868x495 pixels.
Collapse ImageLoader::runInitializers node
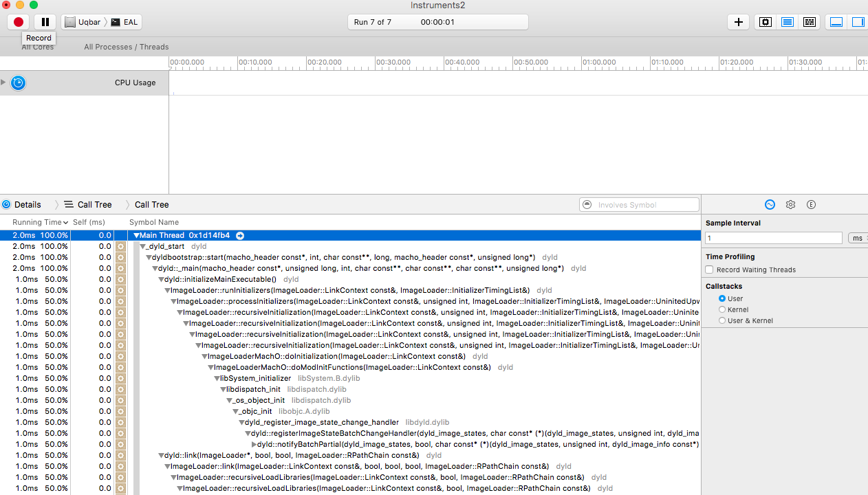(x=167, y=290)
